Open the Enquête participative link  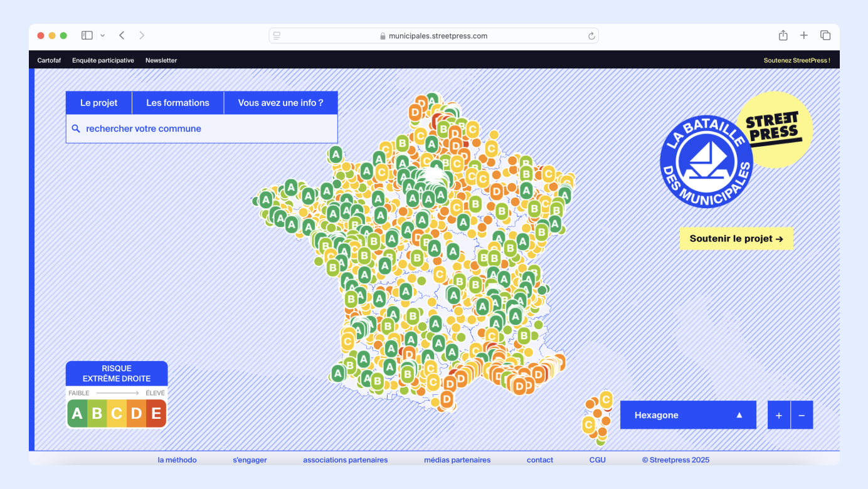click(x=103, y=61)
